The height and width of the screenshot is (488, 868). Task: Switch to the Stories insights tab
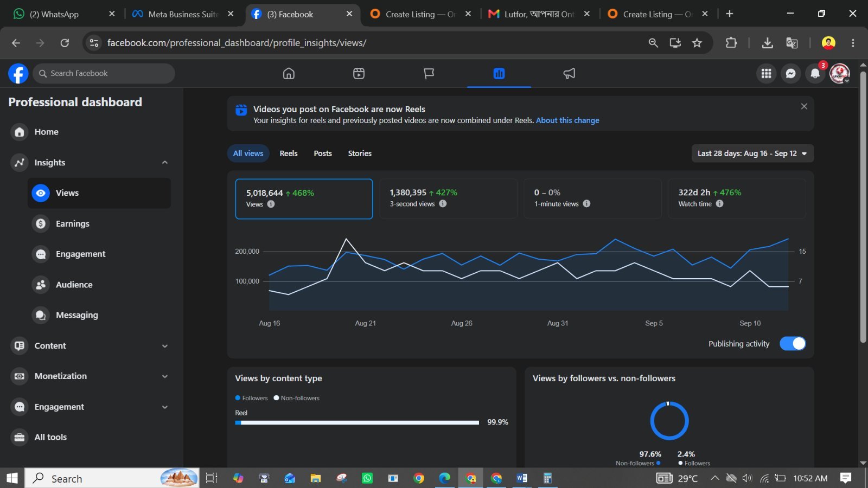point(360,153)
